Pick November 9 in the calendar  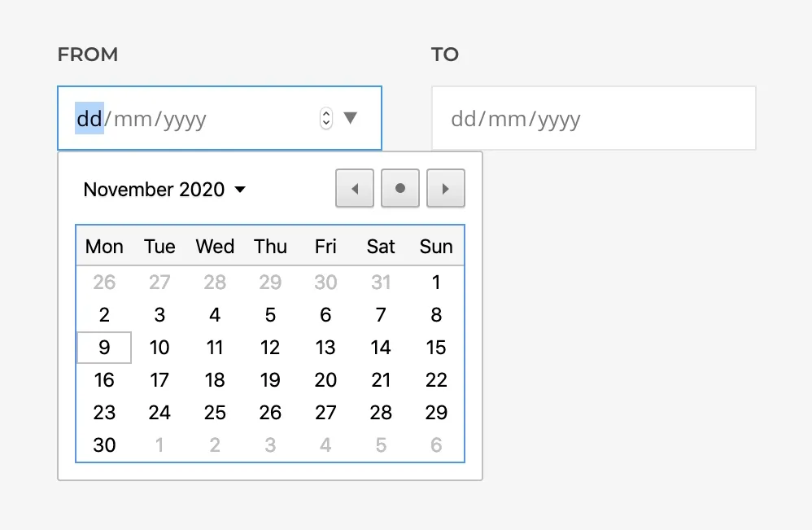pos(104,347)
